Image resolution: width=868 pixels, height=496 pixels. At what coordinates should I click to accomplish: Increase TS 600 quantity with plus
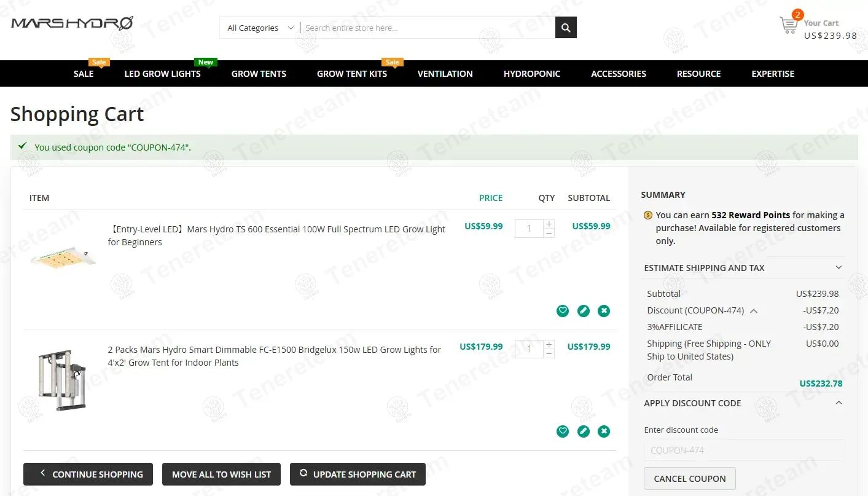(x=549, y=224)
